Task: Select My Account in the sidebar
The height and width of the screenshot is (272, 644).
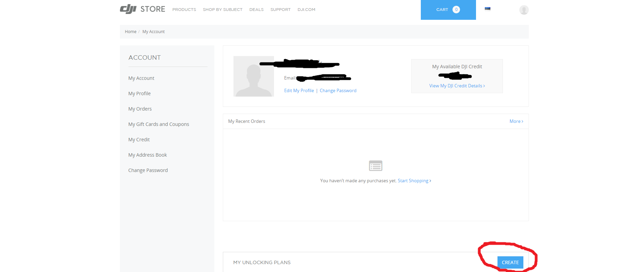Action: pos(141,78)
